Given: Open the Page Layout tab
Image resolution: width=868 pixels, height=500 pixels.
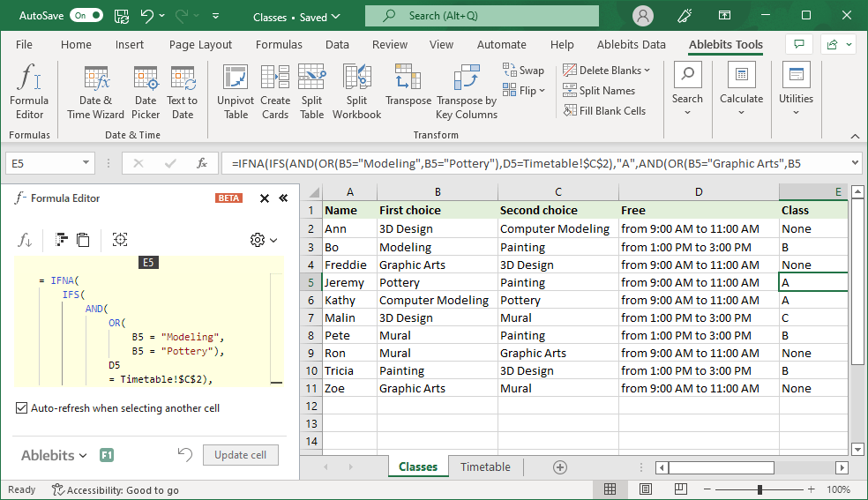Looking at the screenshot, I should coord(200,44).
